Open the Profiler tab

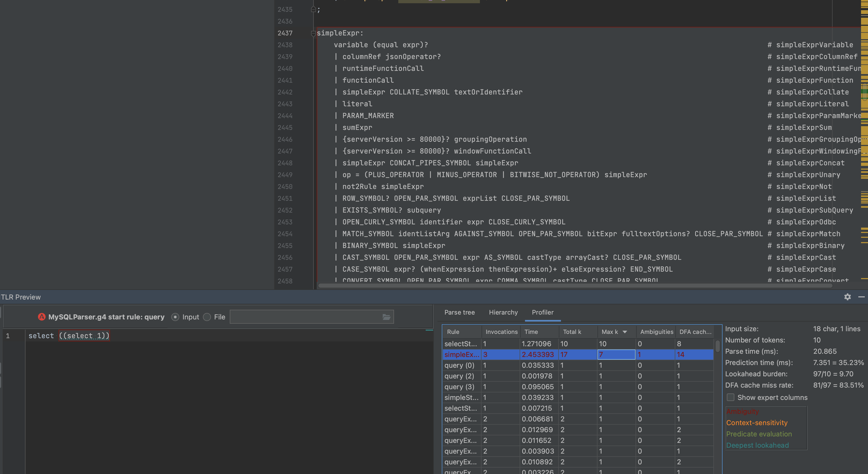tap(542, 312)
